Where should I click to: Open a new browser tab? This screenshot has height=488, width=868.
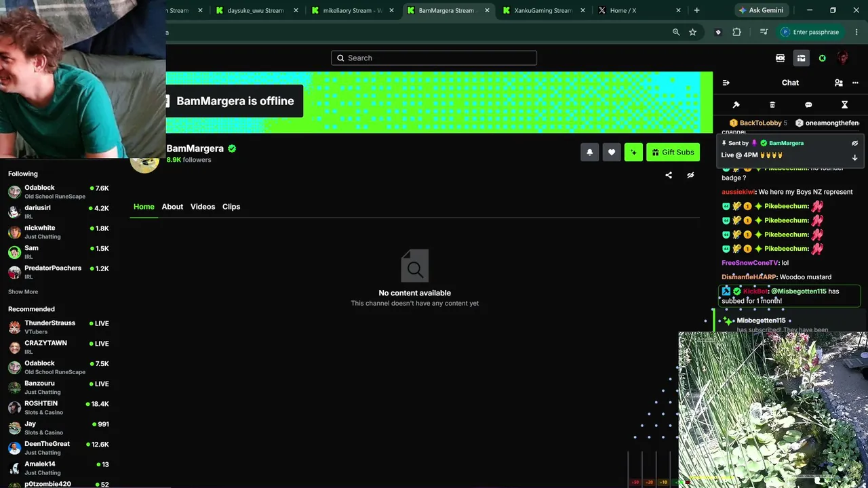pos(696,10)
